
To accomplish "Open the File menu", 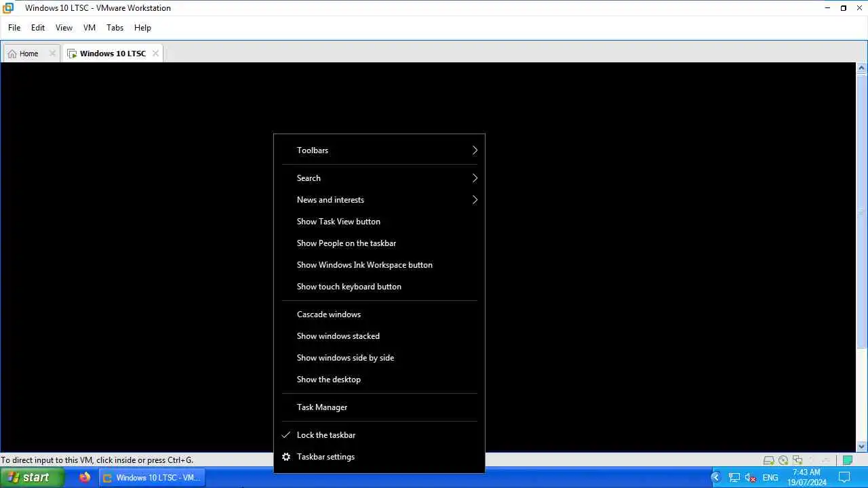I will point(14,28).
